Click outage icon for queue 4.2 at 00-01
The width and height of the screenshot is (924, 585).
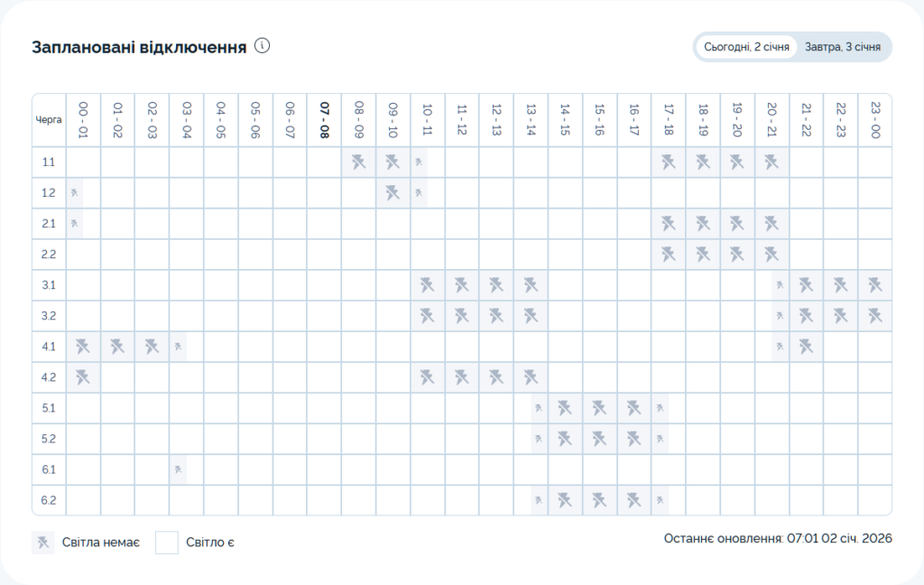83,377
